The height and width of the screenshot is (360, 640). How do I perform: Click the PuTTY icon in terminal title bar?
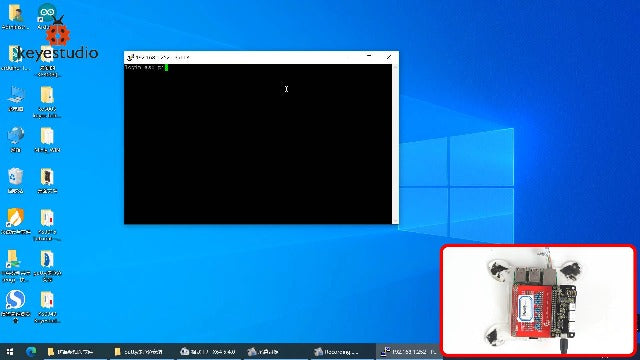tap(130, 58)
